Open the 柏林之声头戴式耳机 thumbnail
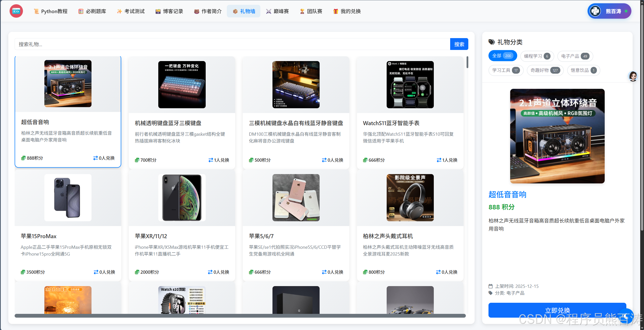 (x=410, y=198)
